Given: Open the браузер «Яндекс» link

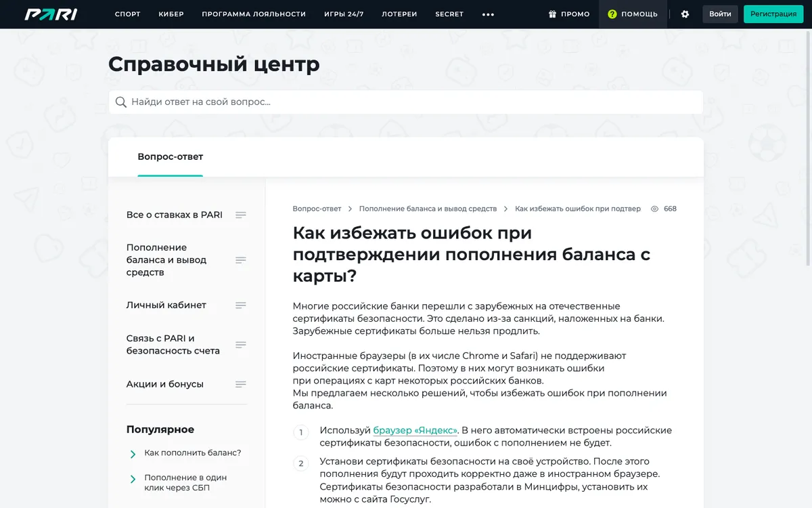Looking at the screenshot, I should pyautogui.click(x=415, y=430).
